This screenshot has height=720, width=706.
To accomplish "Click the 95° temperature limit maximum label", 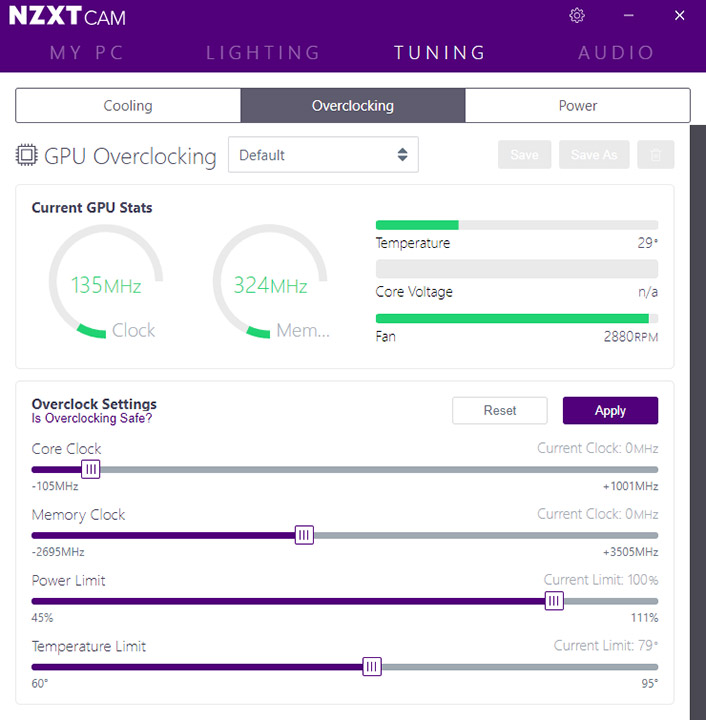I will (650, 683).
